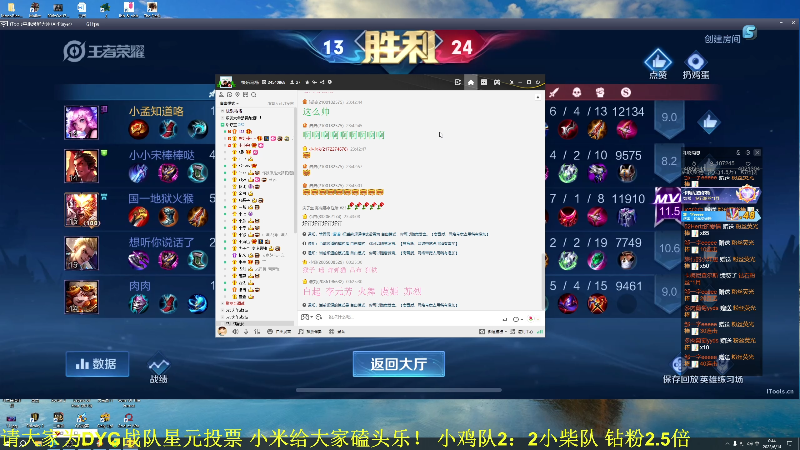Image resolution: width=800 pixels, height=450 pixels.
Task: Open the emoticon picker dropdown in chat input
Action: [x=306, y=317]
